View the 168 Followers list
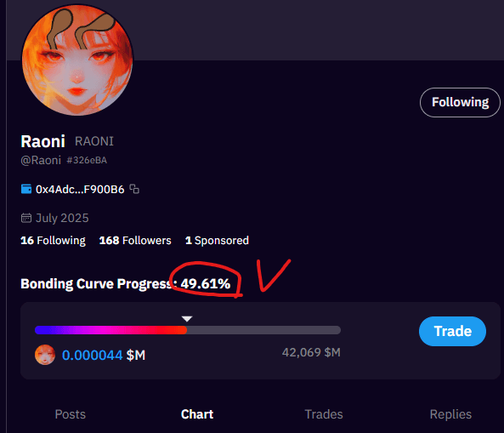The width and height of the screenshot is (504, 433). pos(135,240)
